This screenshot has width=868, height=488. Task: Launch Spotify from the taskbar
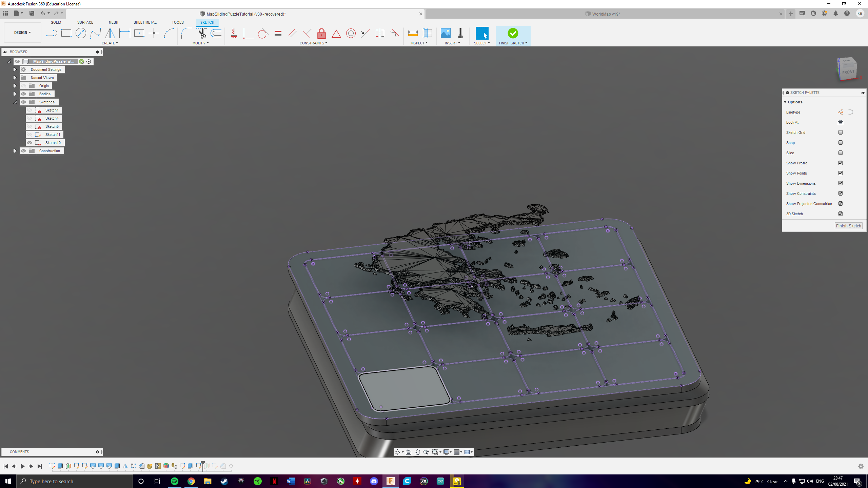[174, 481]
